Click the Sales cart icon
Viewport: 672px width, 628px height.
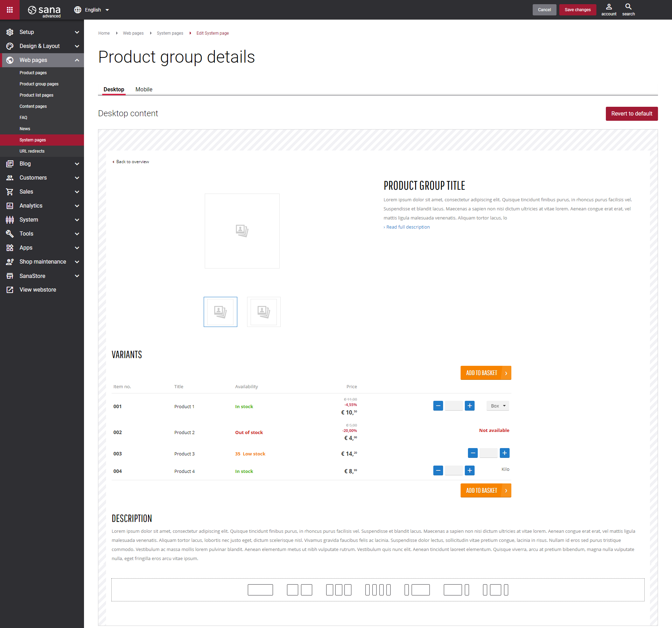tap(10, 192)
